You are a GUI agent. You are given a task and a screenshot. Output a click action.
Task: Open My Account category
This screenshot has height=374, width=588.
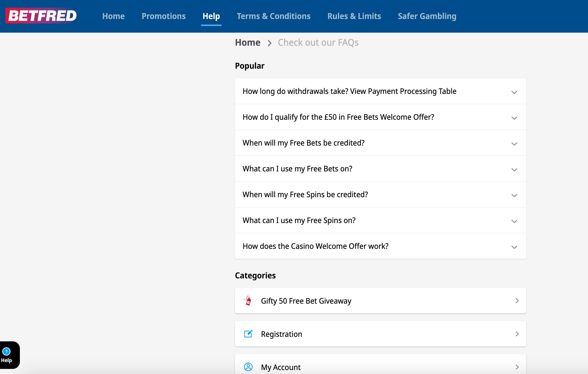click(380, 364)
